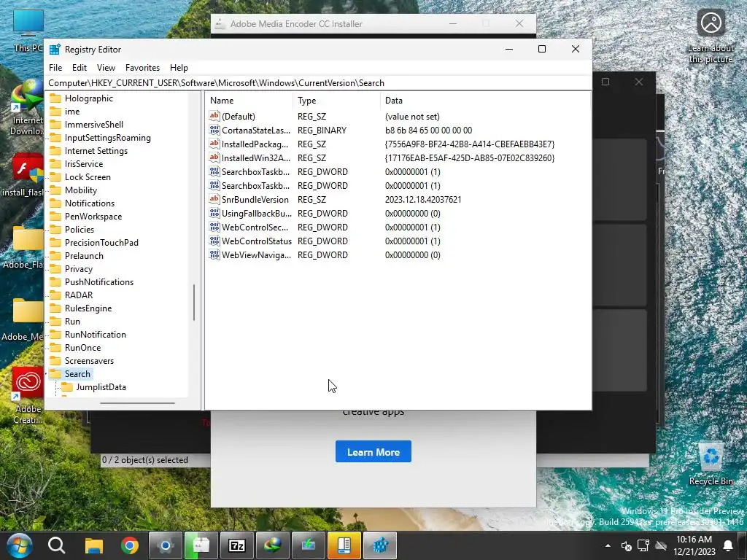Select the Mobility key
The image size is (747, 560).
coord(81,190)
